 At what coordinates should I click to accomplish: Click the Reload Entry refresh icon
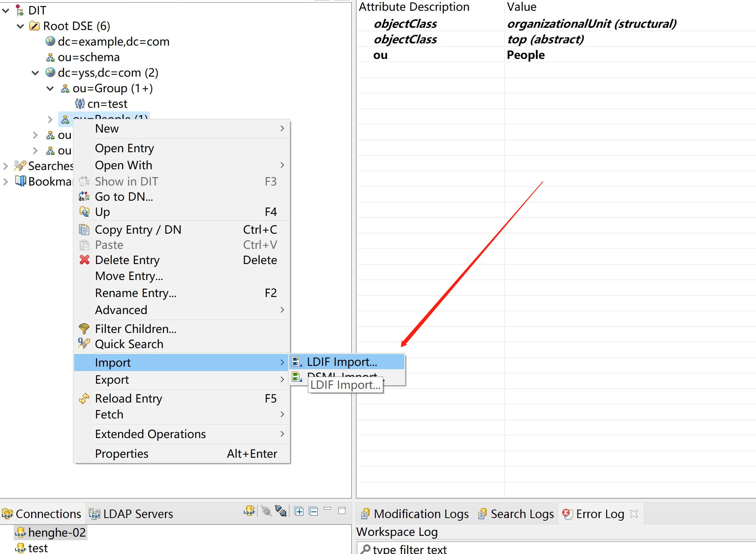pyautogui.click(x=84, y=398)
